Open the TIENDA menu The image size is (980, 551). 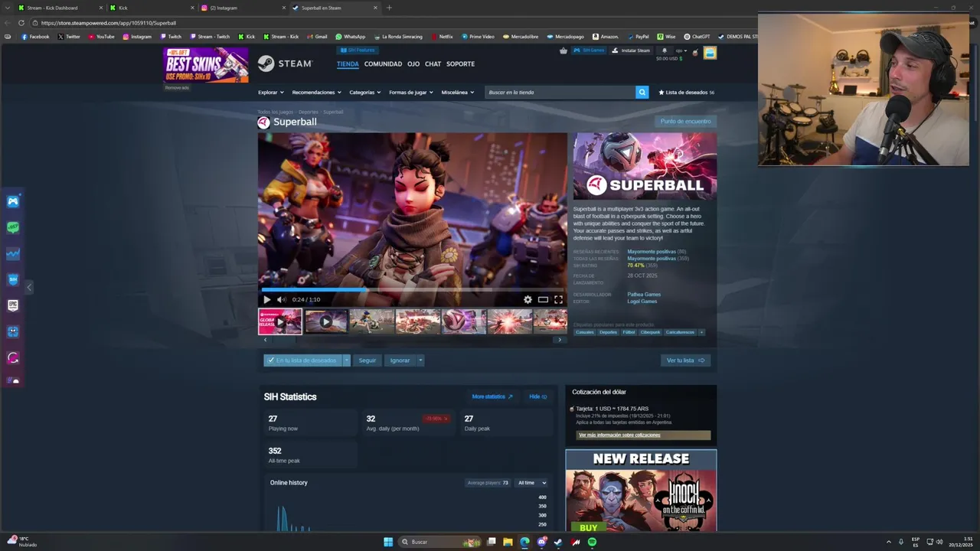[x=348, y=64]
